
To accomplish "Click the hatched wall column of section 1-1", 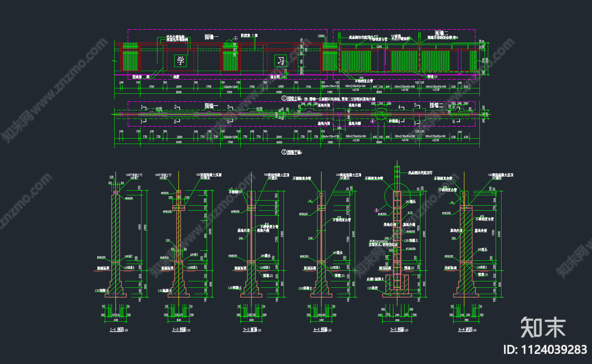I will (116, 227).
